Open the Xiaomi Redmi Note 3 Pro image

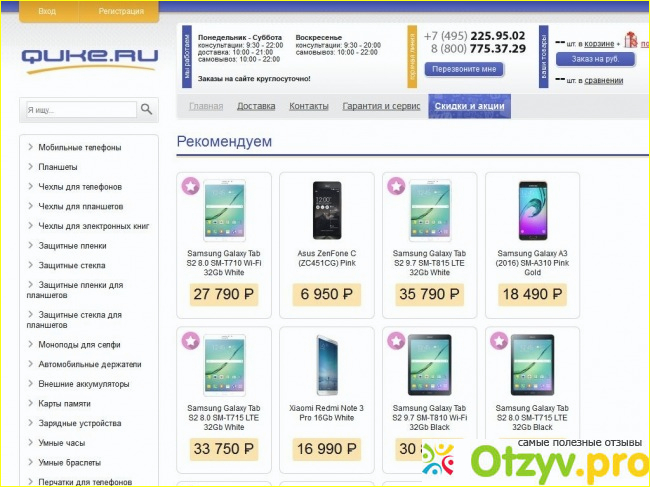click(x=327, y=365)
